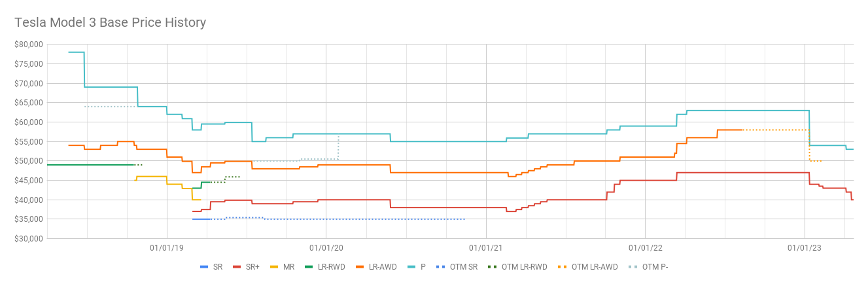The image size is (868, 286).
Task: Select the OTM LR-RWD legend label
Action: 524,267
